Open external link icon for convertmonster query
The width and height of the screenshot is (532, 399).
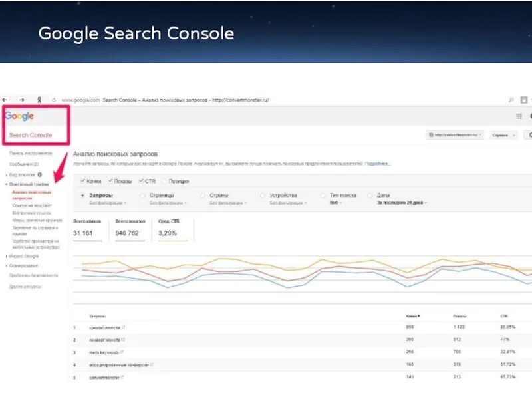pyautogui.click(x=122, y=377)
